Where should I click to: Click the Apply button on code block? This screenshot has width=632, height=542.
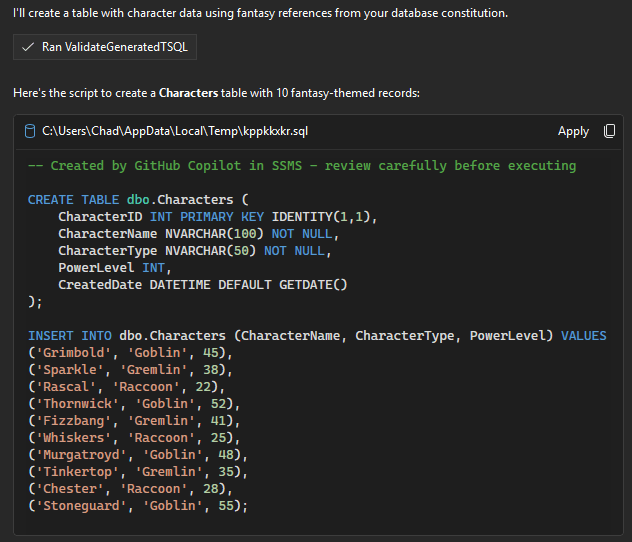tap(573, 131)
